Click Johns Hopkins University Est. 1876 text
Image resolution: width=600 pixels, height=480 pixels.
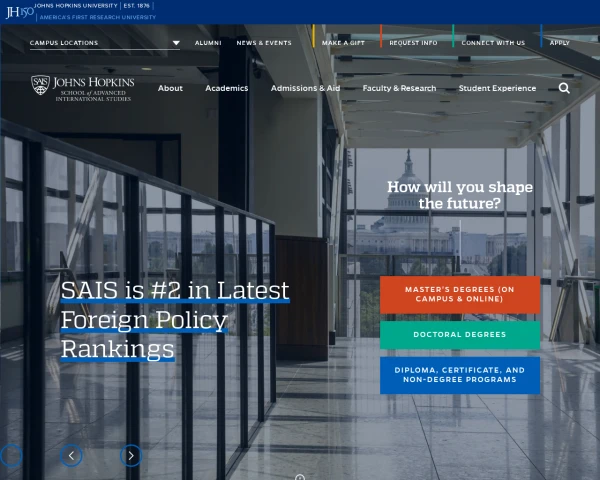click(92, 6)
